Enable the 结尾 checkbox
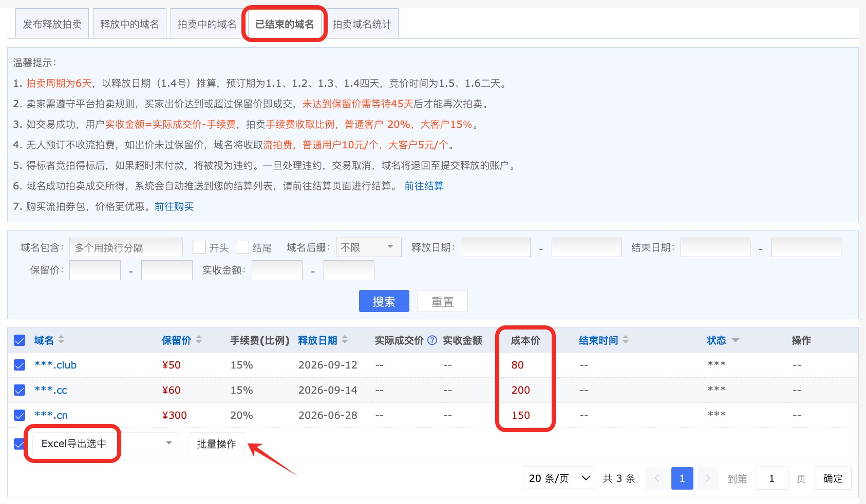The width and height of the screenshot is (866, 504). pos(242,247)
